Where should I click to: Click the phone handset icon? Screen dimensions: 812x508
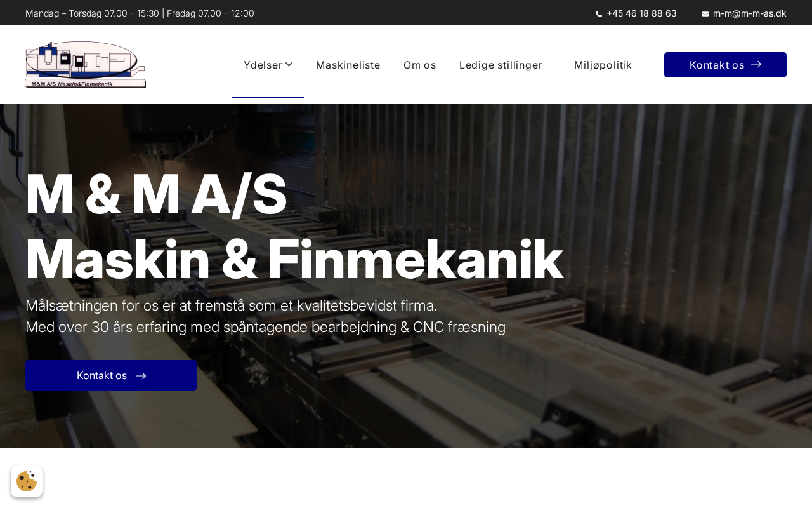pos(599,14)
